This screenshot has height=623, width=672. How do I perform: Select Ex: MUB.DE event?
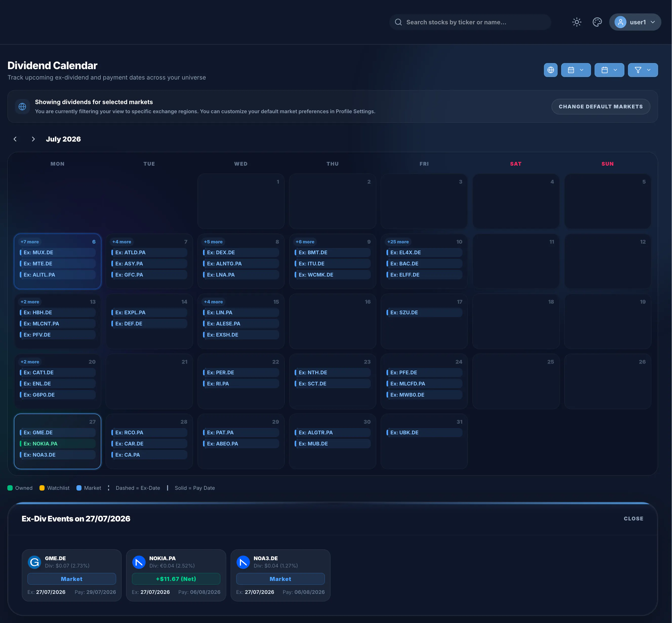click(x=333, y=444)
